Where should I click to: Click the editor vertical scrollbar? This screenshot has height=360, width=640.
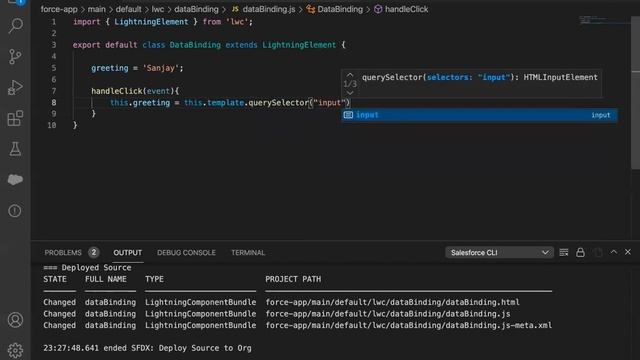coord(635,92)
